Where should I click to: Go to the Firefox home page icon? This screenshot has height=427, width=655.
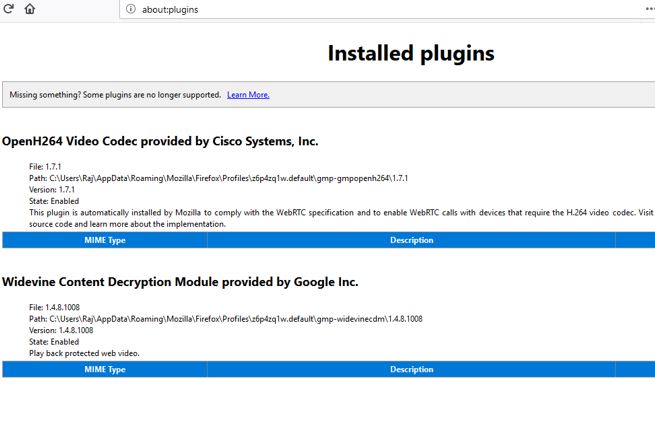coord(30,8)
